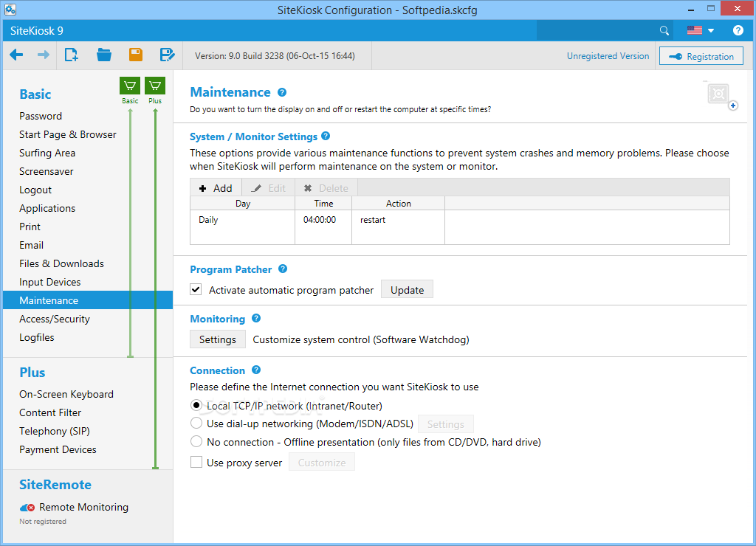Click the search magnifier icon

pyautogui.click(x=664, y=31)
